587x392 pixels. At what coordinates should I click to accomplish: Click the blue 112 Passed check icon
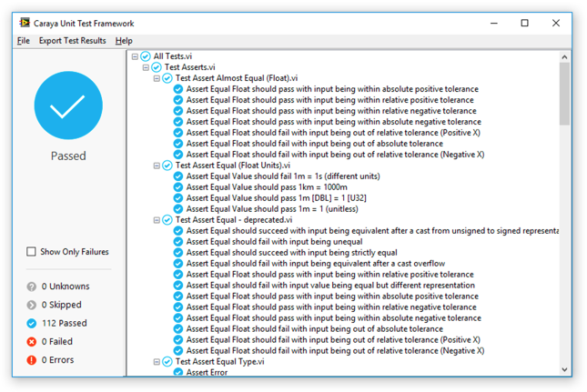pos(32,323)
